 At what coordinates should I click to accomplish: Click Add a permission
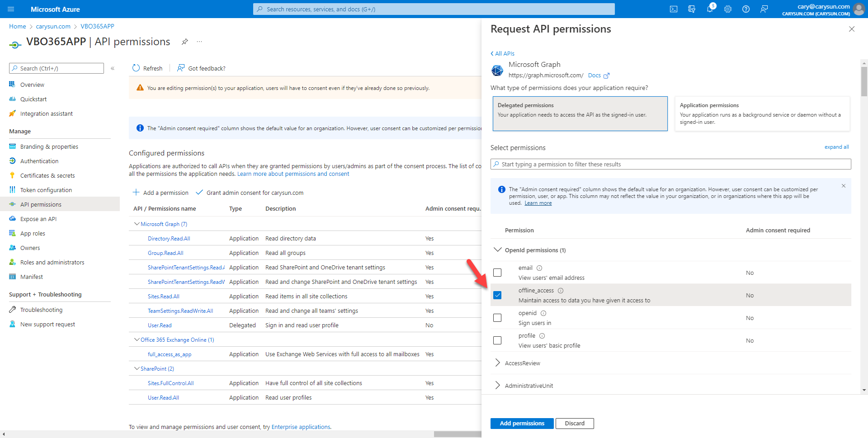[160, 193]
